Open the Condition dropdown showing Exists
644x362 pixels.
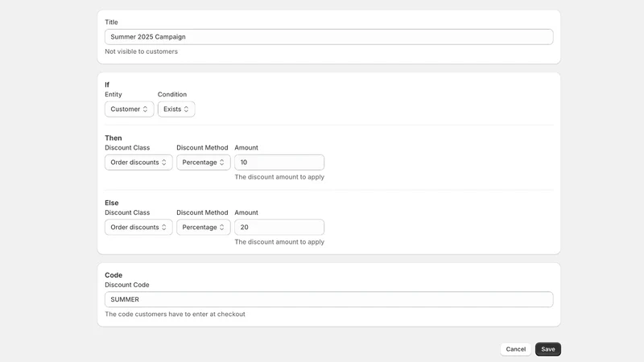click(x=176, y=109)
